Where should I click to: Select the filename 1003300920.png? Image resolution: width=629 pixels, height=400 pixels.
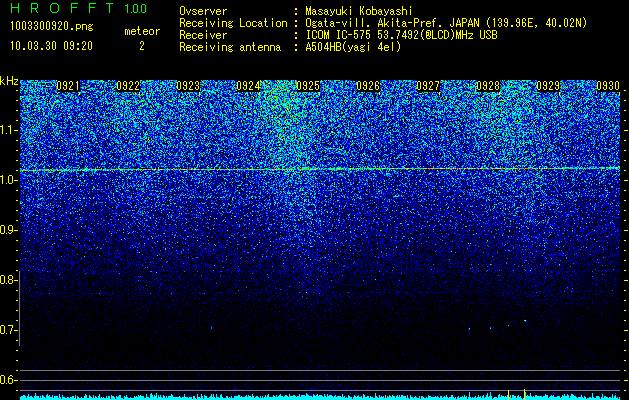tap(52, 26)
